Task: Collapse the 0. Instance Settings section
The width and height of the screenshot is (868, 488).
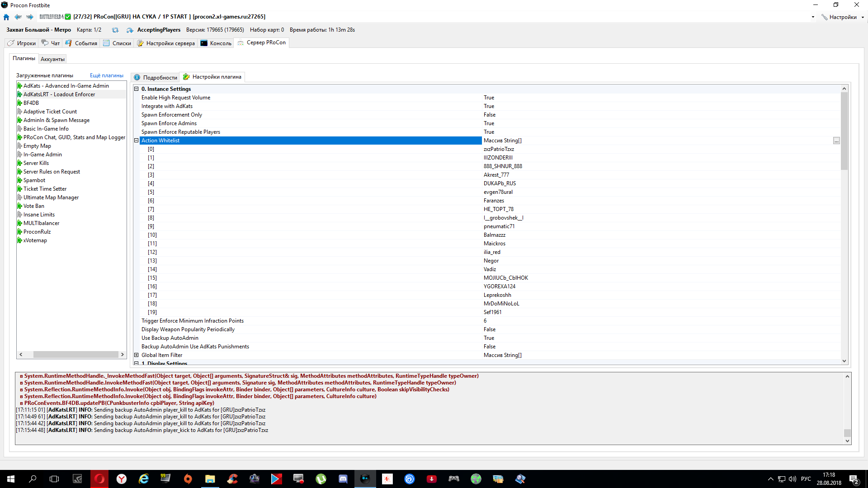Action: click(x=136, y=89)
